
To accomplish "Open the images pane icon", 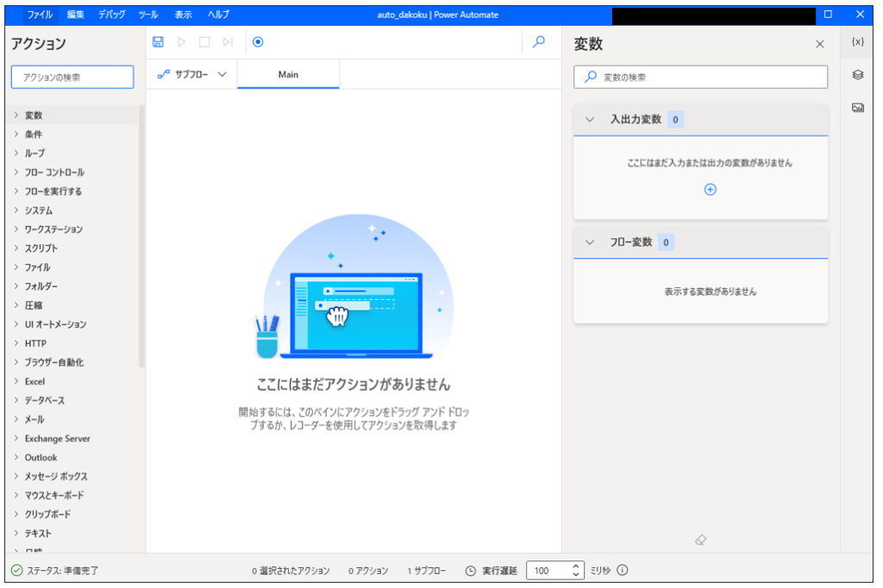I will point(858,108).
